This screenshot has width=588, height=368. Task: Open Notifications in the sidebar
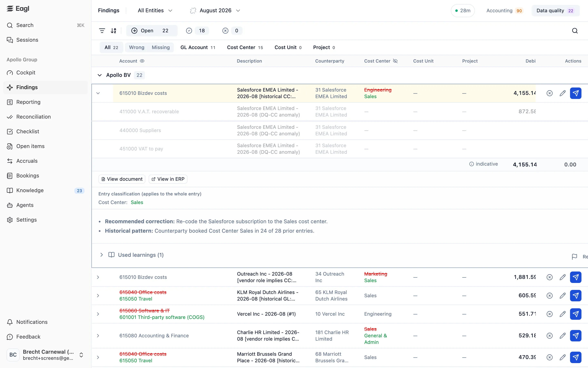tap(46, 322)
